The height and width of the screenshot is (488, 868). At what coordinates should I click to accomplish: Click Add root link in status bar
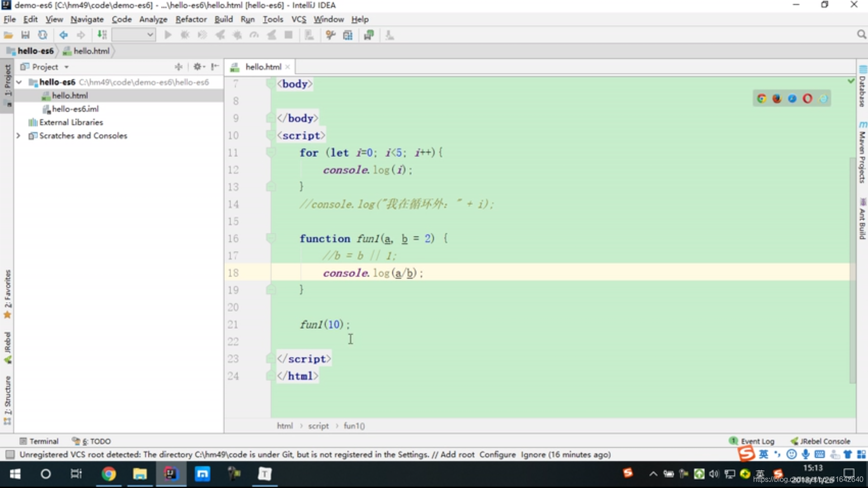(x=458, y=455)
